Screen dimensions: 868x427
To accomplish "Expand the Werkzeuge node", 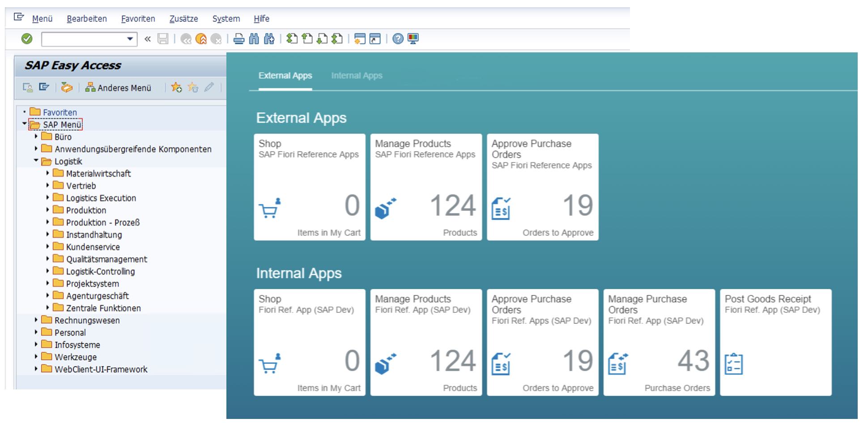I will tap(36, 356).
